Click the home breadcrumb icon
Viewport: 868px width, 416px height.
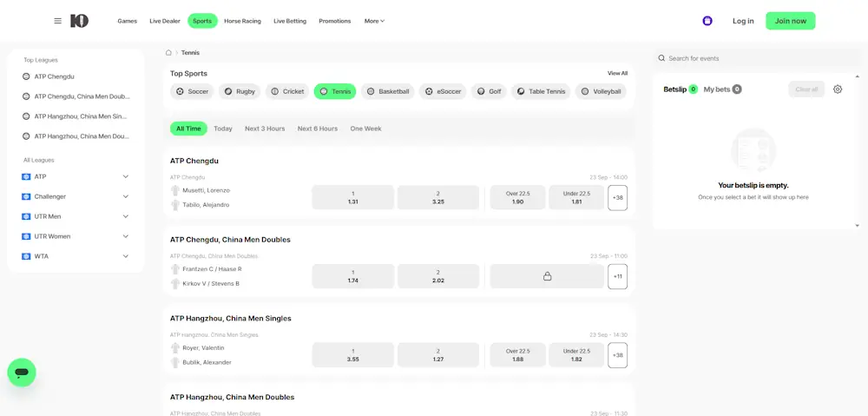(169, 53)
